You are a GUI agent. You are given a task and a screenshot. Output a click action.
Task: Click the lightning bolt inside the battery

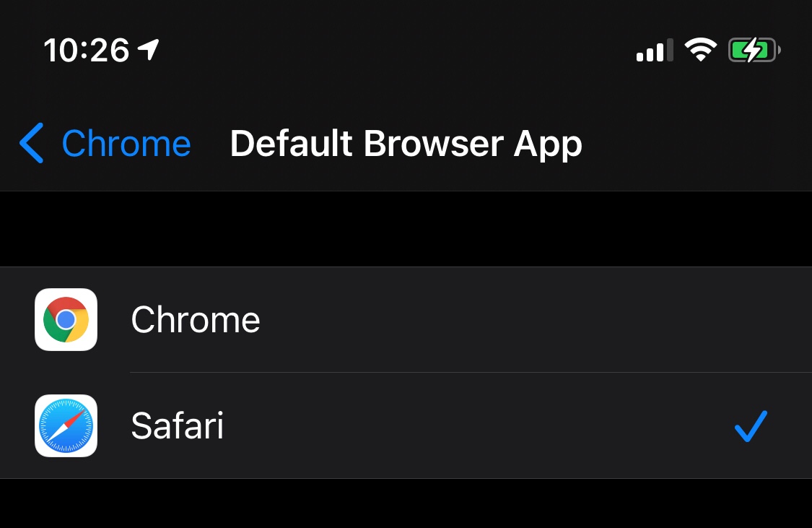point(751,51)
